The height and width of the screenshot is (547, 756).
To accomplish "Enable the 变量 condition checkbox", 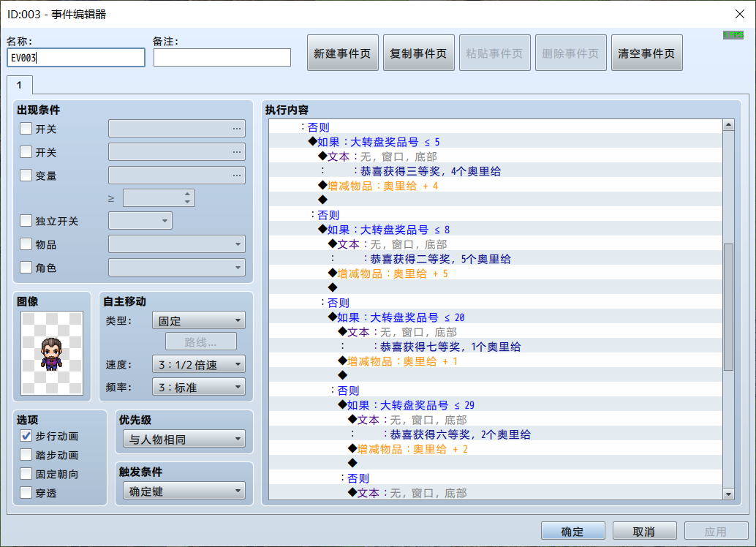I will [x=26, y=175].
